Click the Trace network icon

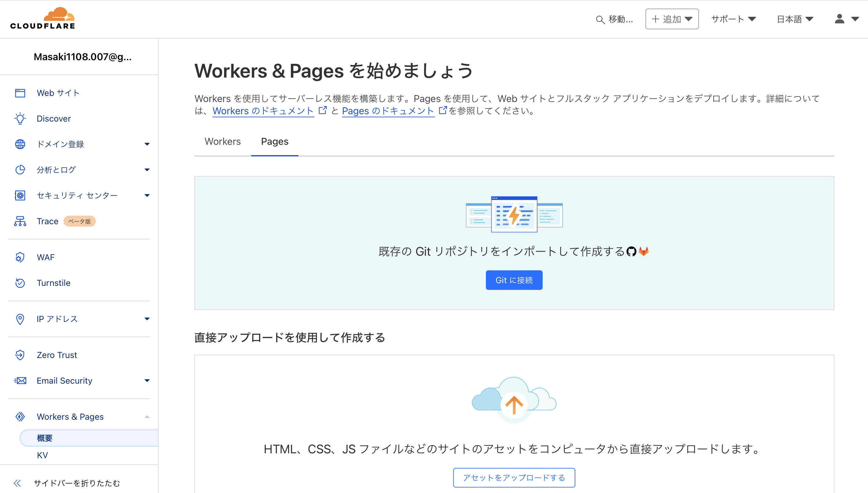tap(20, 221)
